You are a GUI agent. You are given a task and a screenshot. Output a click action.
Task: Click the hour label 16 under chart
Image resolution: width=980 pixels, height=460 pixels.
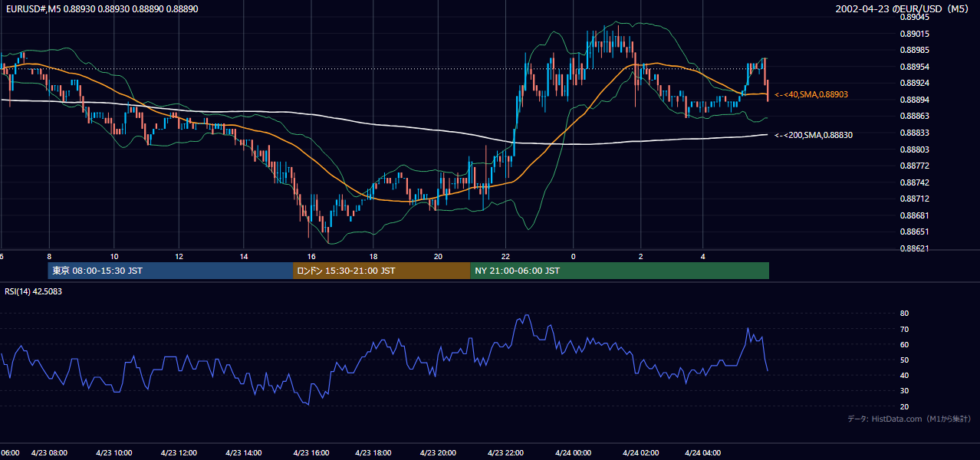(311, 256)
